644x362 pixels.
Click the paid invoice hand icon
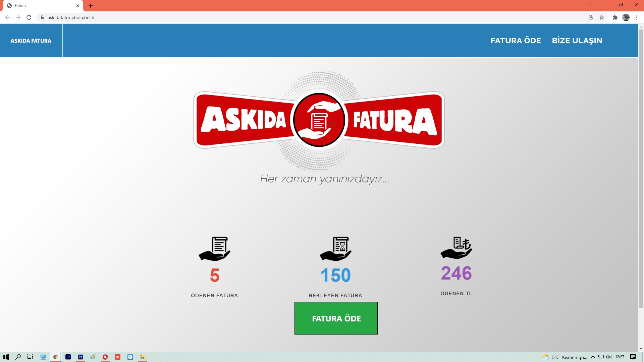pyautogui.click(x=215, y=249)
